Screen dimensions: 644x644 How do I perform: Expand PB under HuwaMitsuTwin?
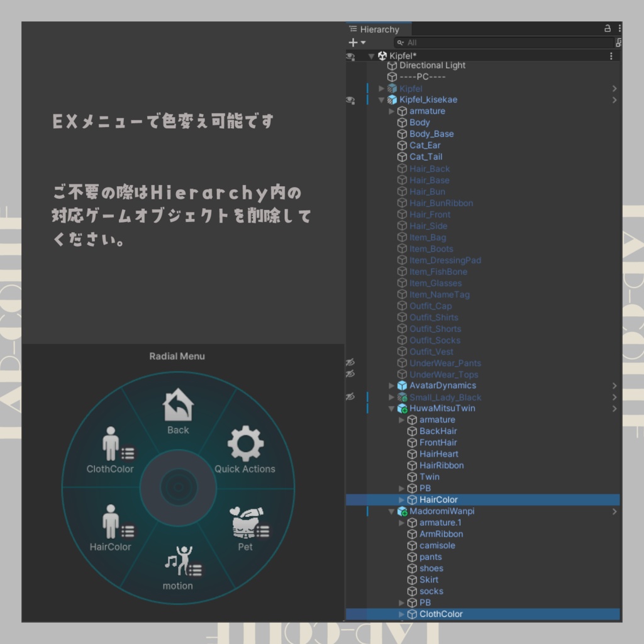pyautogui.click(x=401, y=488)
